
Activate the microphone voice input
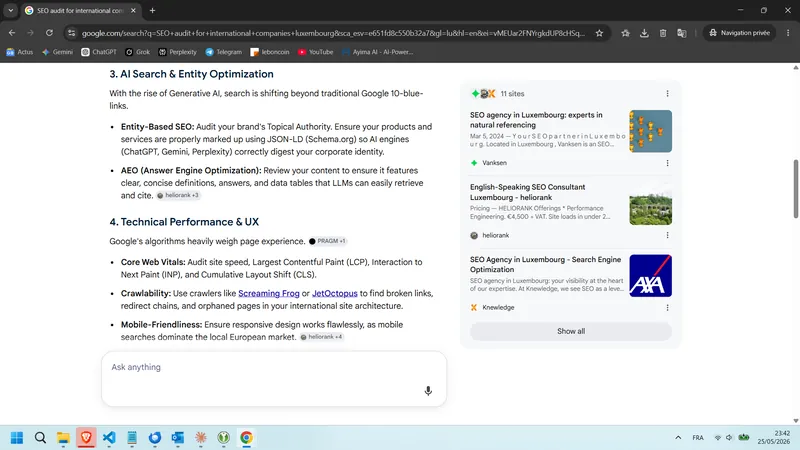pyautogui.click(x=428, y=391)
